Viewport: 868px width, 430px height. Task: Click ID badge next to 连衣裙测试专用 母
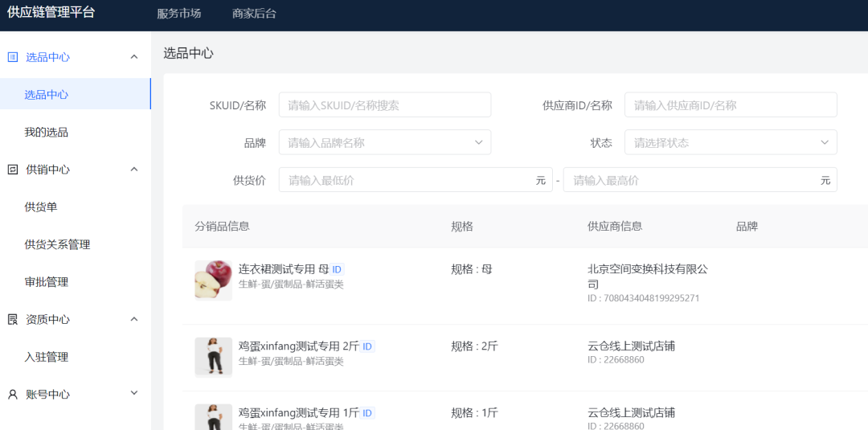coord(337,269)
